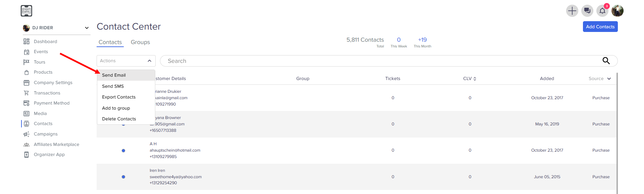644x194 pixels.
Task: Click phone number +13109279985
Action: coord(163,157)
